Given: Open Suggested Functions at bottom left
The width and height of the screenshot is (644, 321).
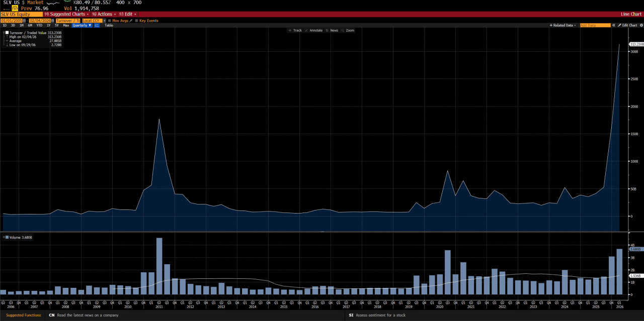Looking at the screenshot, I should tap(23, 315).
